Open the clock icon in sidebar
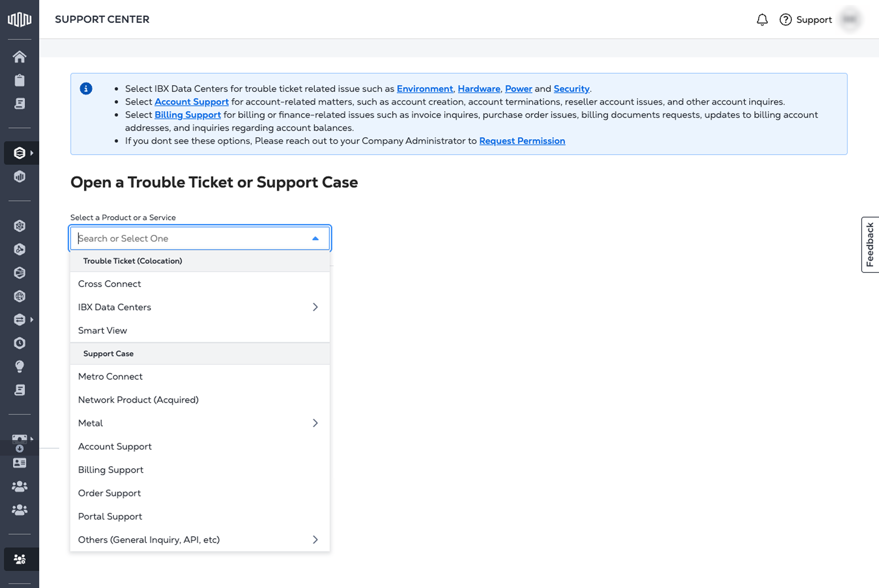 click(19, 343)
